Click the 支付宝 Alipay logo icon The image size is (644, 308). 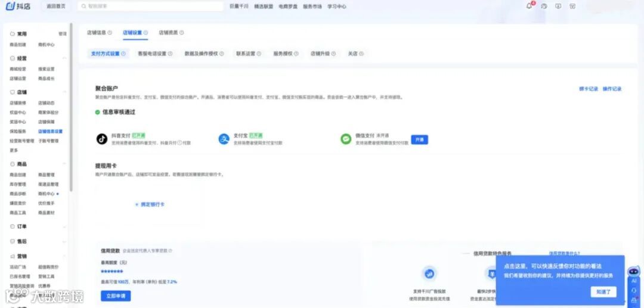[x=224, y=139]
